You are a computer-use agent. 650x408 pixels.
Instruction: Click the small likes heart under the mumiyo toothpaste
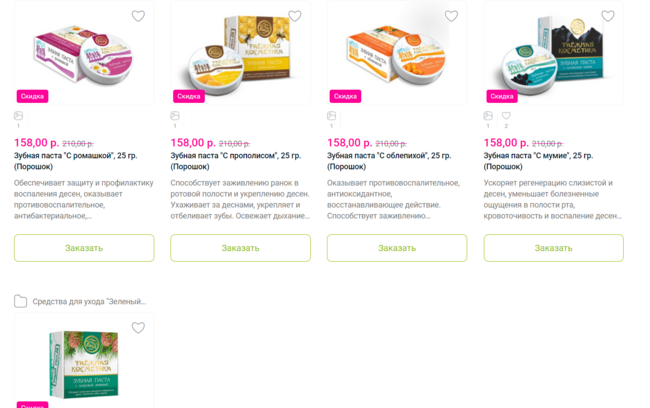[x=506, y=117]
